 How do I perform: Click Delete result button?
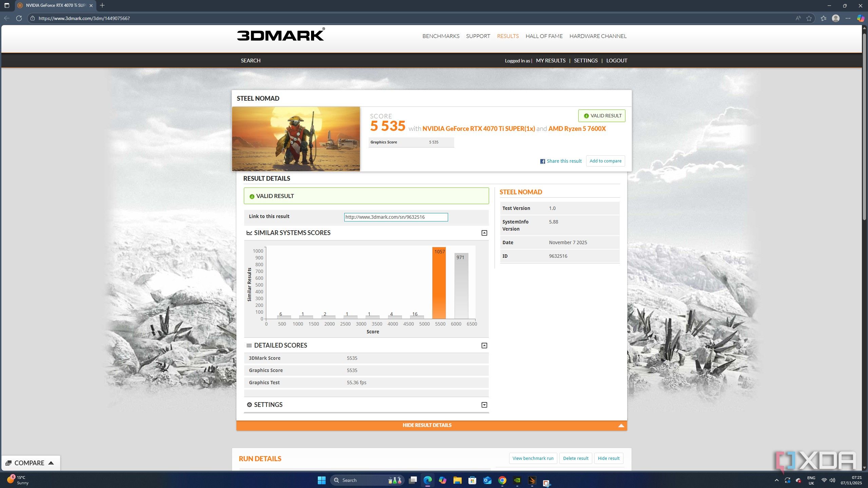(575, 458)
